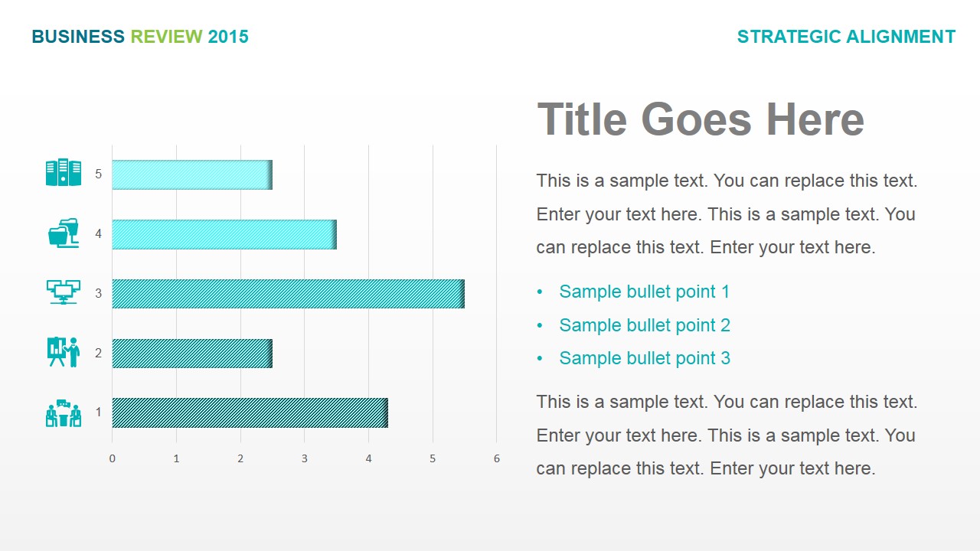
Task: Click the axis label 6 on chart
Action: point(497,458)
